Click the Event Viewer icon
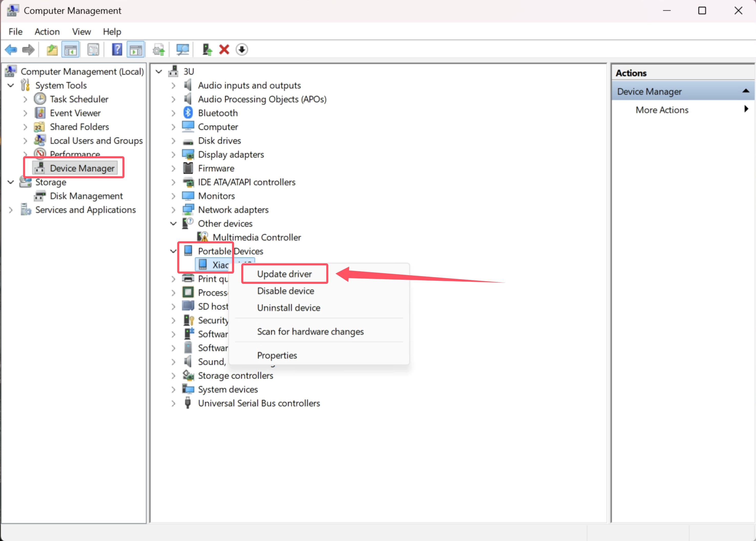Image resolution: width=756 pixels, height=541 pixels. click(40, 113)
